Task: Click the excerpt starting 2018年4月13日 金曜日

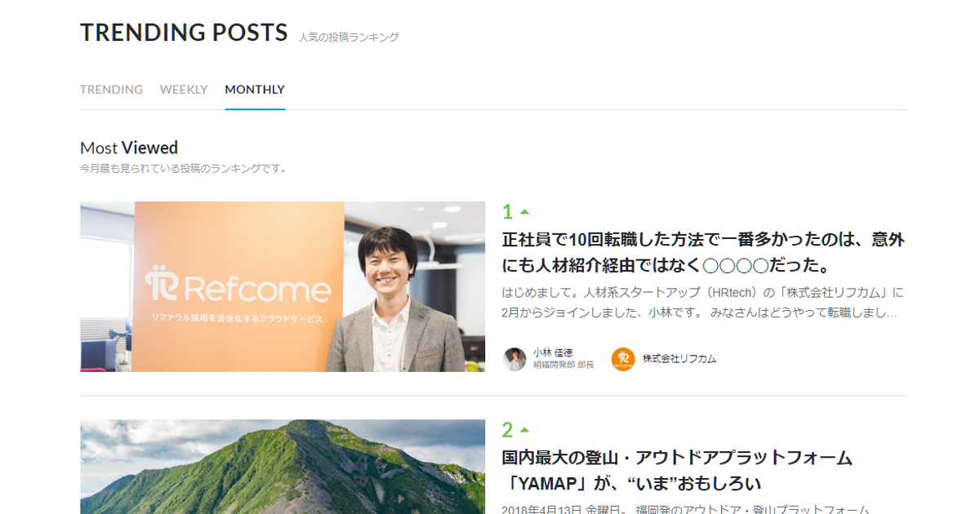Action: pos(685,509)
